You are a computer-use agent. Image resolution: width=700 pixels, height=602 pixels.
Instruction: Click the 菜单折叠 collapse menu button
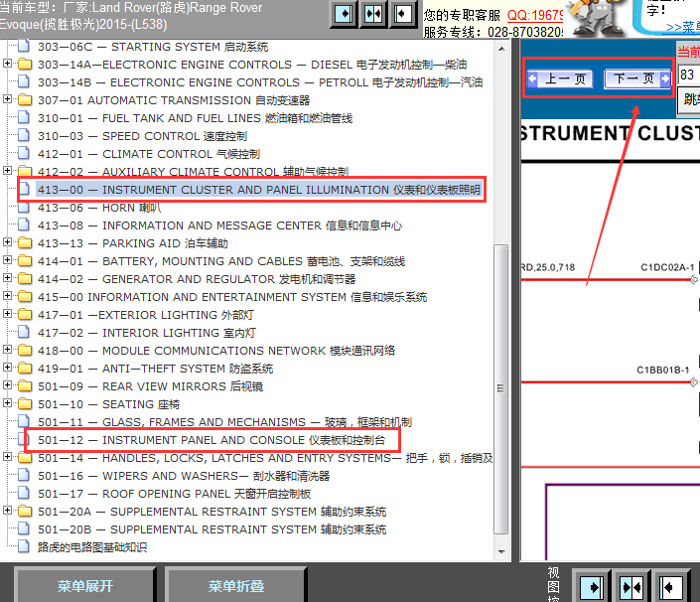click(235, 585)
